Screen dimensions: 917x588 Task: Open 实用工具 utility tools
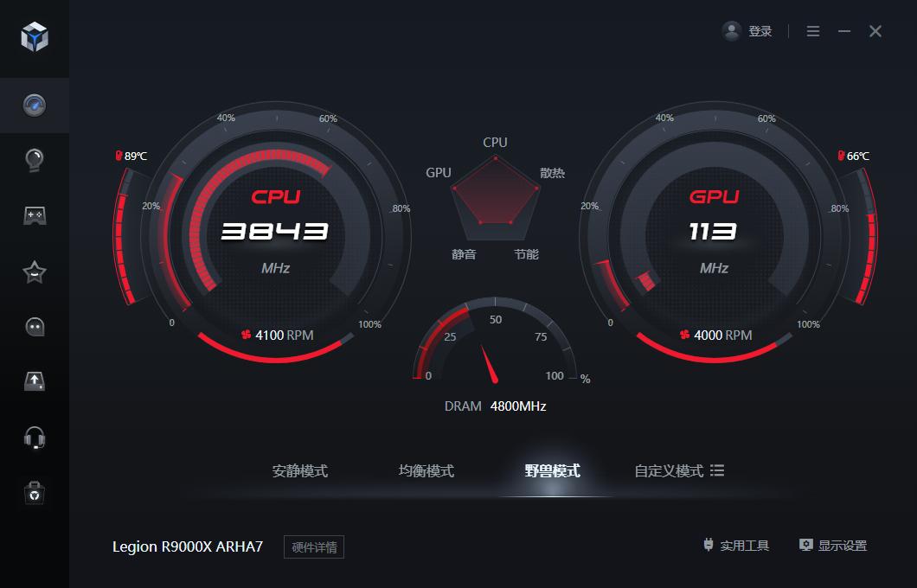736,546
